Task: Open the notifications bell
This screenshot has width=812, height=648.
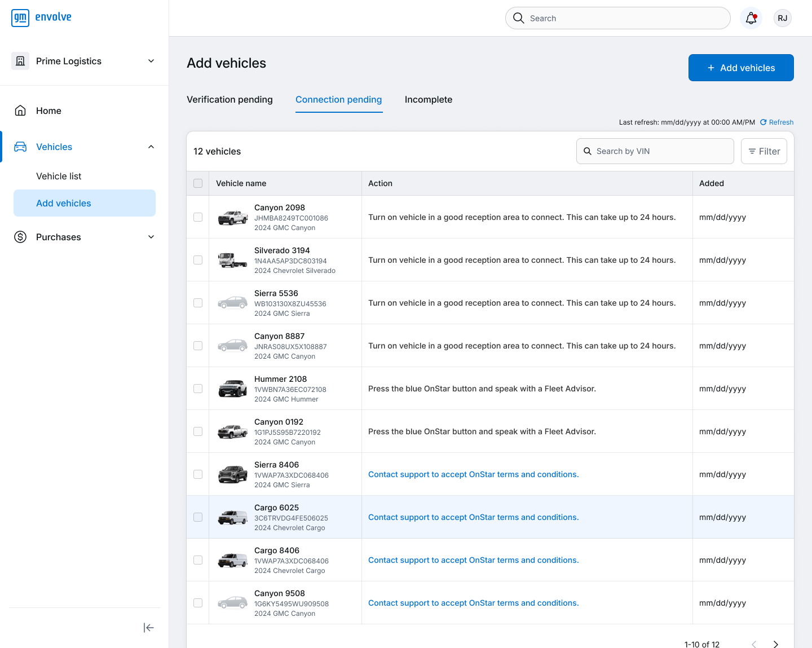Action: (751, 18)
